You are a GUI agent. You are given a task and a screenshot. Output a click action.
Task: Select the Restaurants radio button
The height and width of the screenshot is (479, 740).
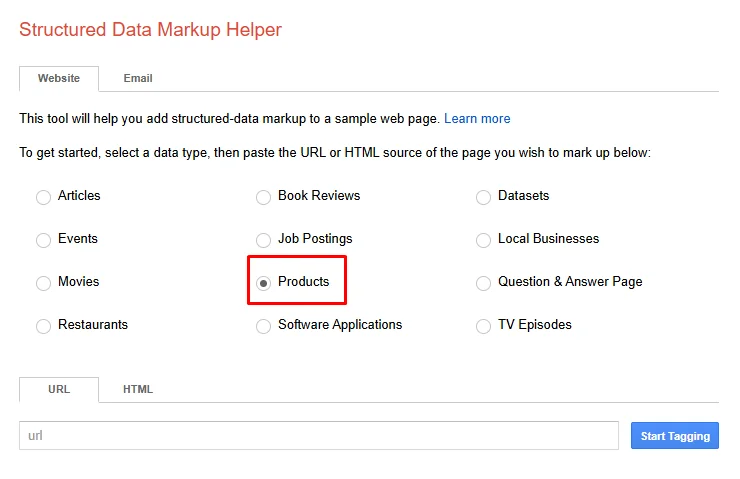click(43, 326)
